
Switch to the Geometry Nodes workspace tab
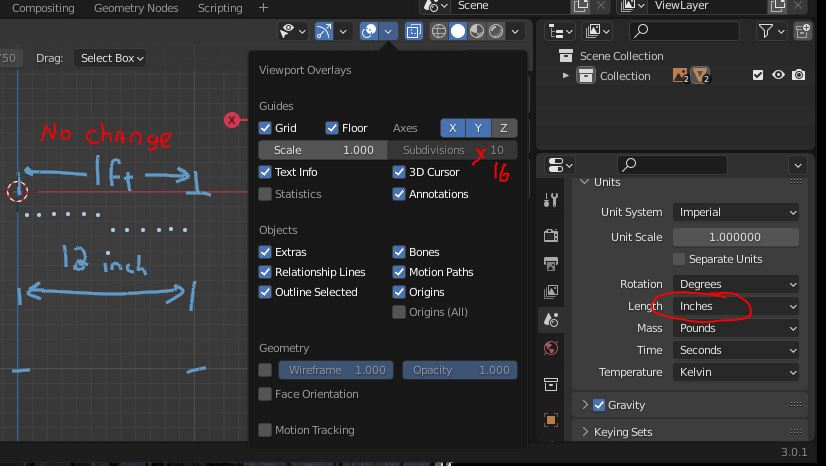136,8
